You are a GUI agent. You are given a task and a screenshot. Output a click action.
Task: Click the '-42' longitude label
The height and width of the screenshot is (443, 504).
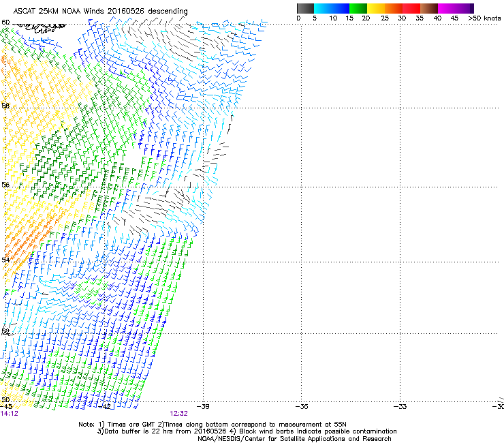pyautogui.click(x=104, y=407)
